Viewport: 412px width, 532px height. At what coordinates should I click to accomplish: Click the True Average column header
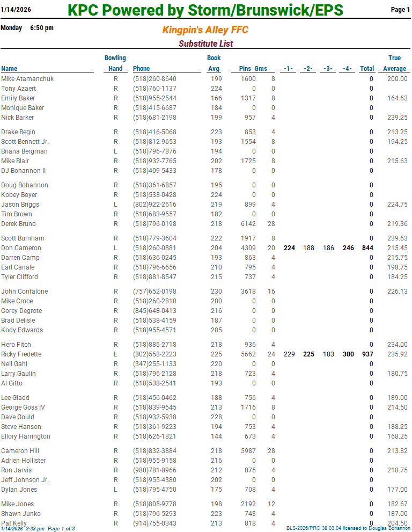tap(394, 63)
